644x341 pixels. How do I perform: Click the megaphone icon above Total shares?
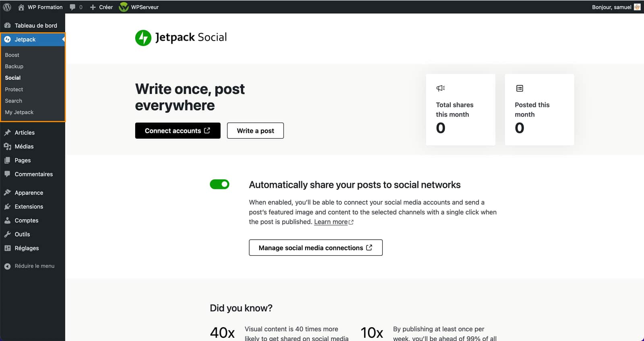click(441, 88)
